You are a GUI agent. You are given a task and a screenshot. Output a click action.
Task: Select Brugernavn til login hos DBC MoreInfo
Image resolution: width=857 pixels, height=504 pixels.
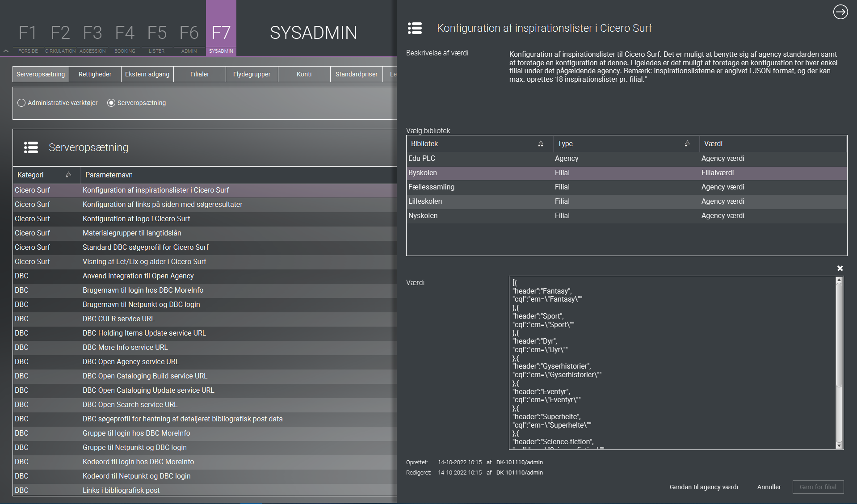tap(205, 290)
